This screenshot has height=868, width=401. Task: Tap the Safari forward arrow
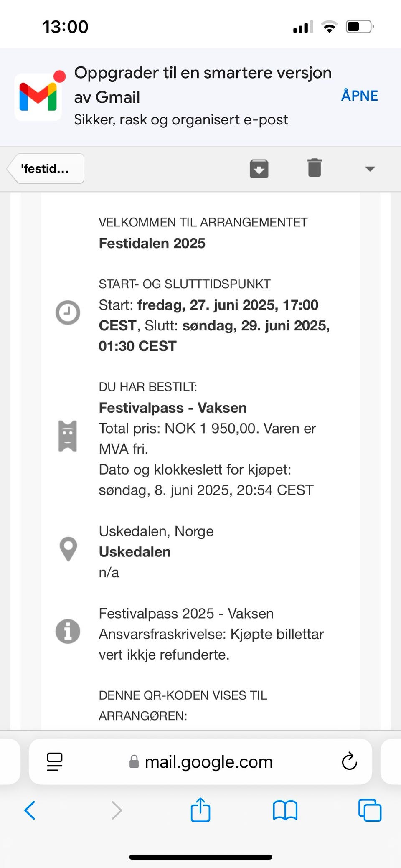[117, 810]
